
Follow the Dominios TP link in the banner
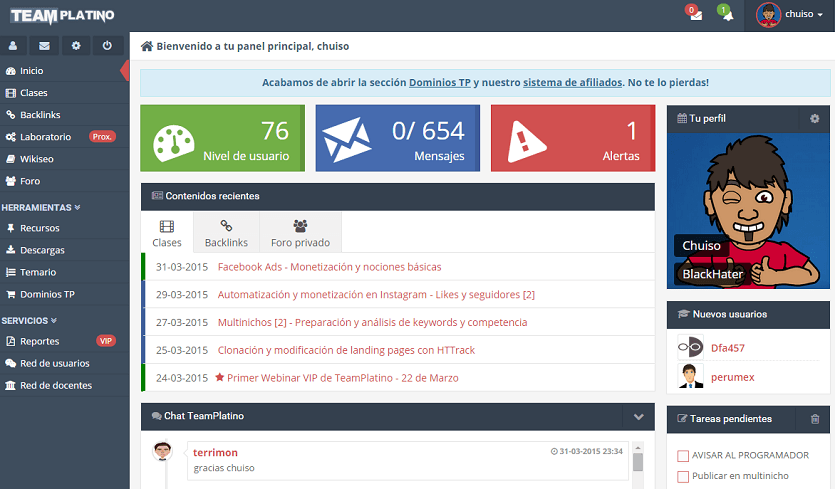(x=440, y=83)
